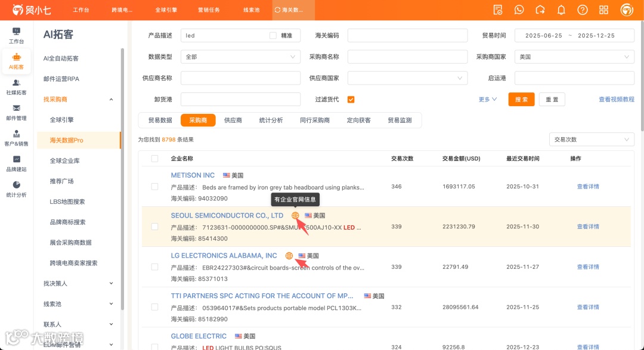The width and height of the screenshot is (644, 350).
Task: Switch to the 贸易监测 tab
Action: tap(400, 120)
